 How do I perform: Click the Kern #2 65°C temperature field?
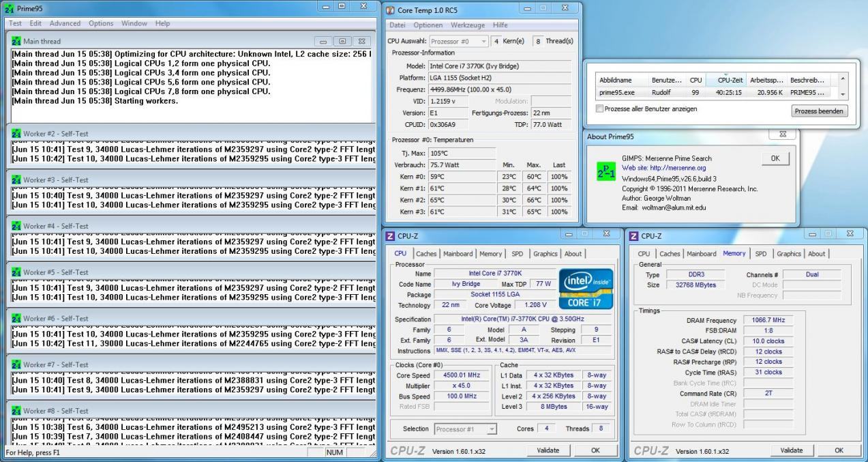point(463,200)
